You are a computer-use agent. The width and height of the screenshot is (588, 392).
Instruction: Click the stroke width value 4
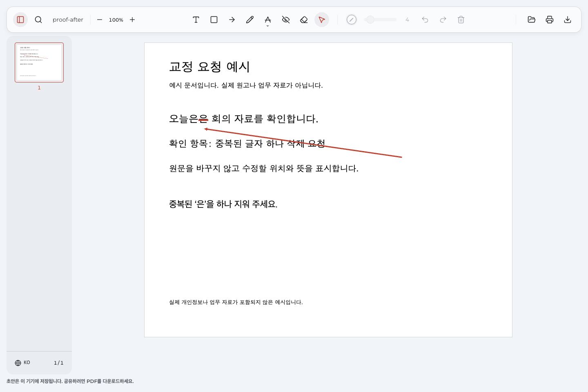[x=407, y=20]
